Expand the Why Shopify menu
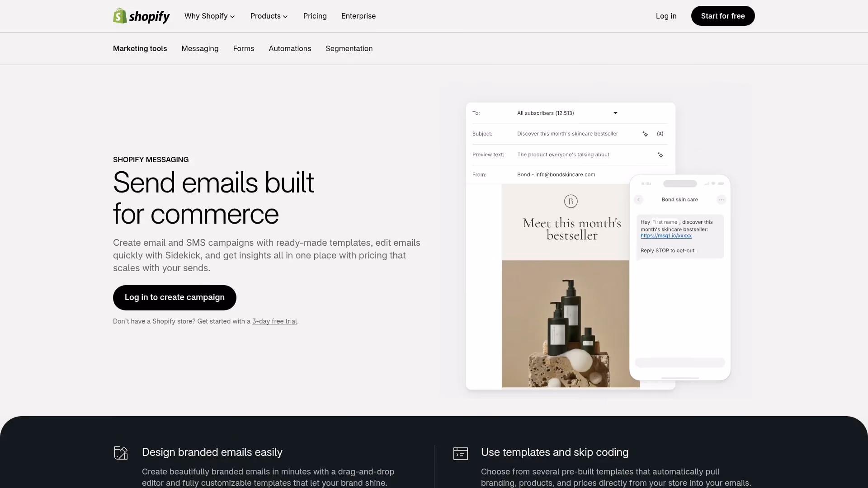The width and height of the screenshot is (868, 488). [x=209, y=16]
